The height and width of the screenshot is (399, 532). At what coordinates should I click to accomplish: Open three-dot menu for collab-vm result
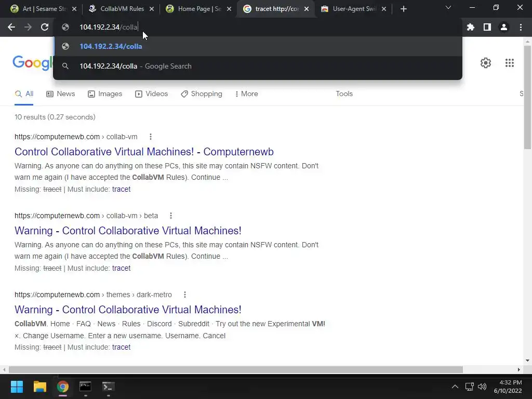[151, 137]
